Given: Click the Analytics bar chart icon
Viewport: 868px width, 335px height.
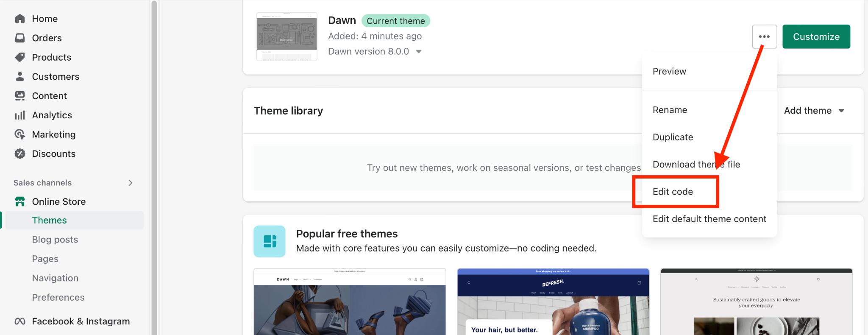Looking at the screenshot, I should 20,115.
